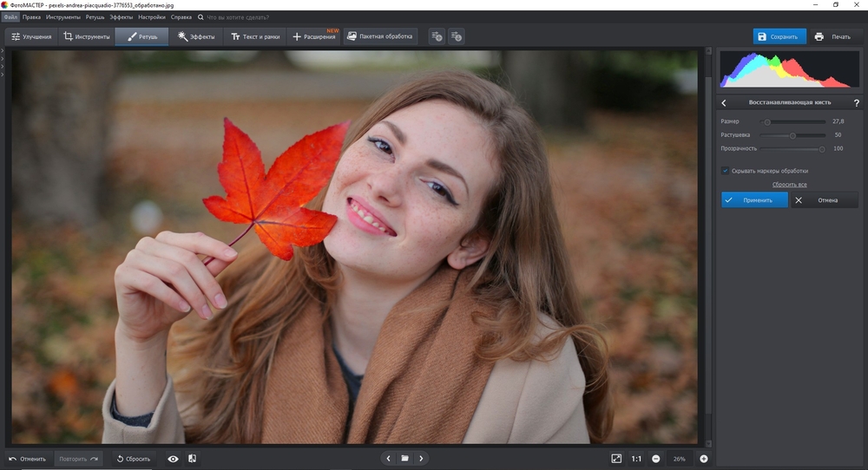Screen dimensions: 868x470
Task: Switch to the 'Улучшения' tab
Action: [x=31, y=36]
